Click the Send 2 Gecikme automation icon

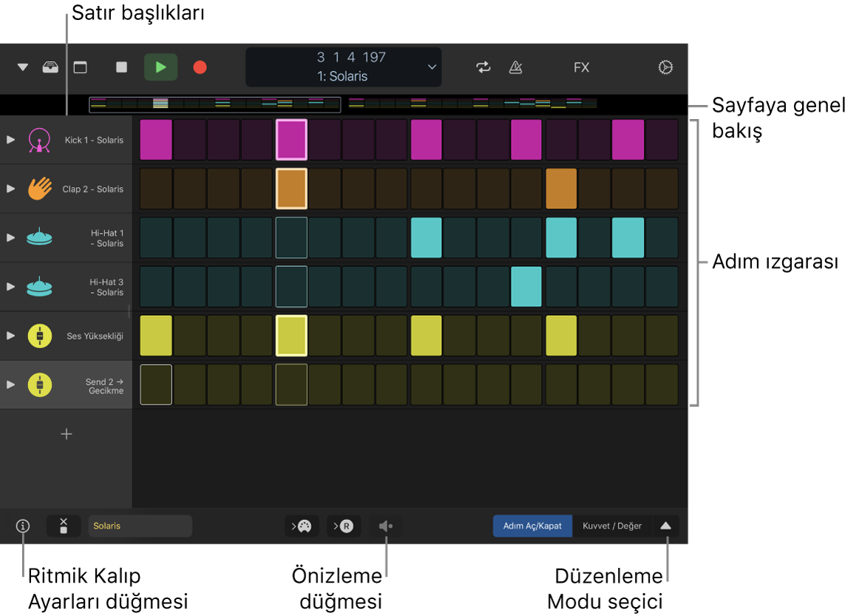[x=39, y=385]
